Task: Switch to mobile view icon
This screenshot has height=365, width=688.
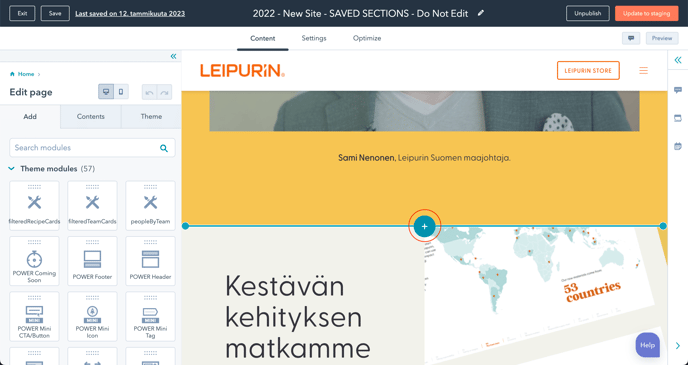Action: point(121,92)
